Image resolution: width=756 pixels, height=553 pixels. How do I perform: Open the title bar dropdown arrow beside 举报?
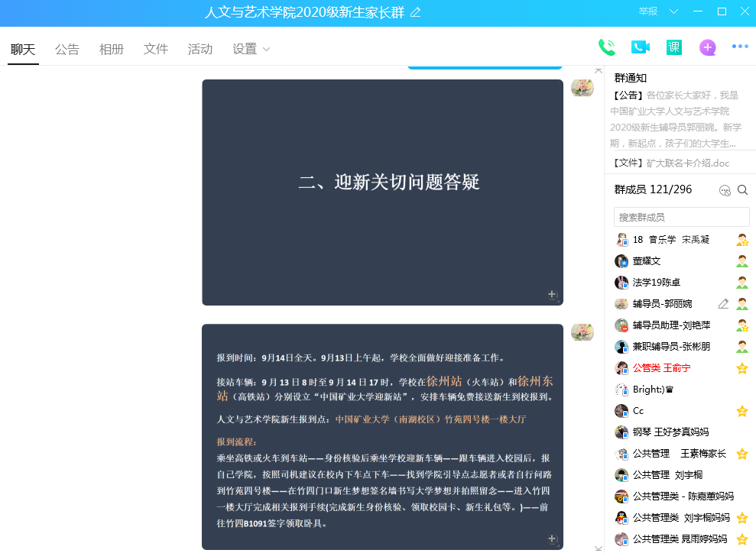click(673, 11)
